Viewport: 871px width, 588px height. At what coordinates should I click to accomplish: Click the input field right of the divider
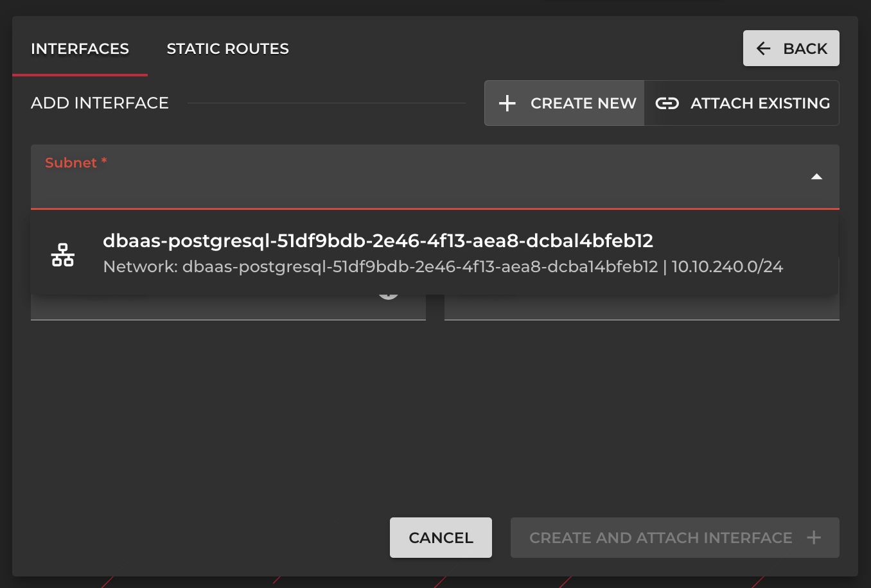pos(642,308)
